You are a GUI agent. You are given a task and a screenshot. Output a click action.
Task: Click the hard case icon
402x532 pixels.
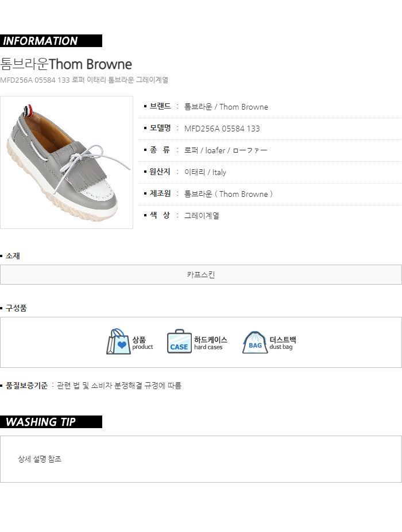(x=179, y=341)
